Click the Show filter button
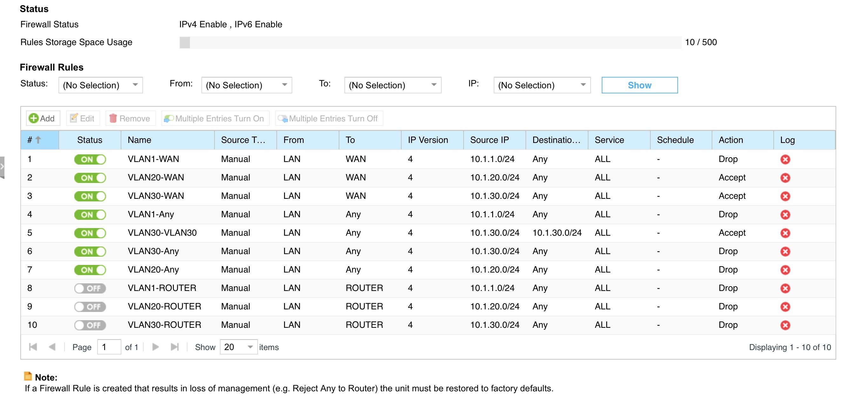Screen dimensions: 868x405 click(639, 85)
